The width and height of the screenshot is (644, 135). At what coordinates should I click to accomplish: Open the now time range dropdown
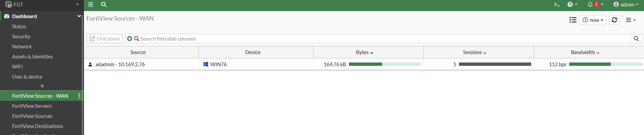(593, 20)
